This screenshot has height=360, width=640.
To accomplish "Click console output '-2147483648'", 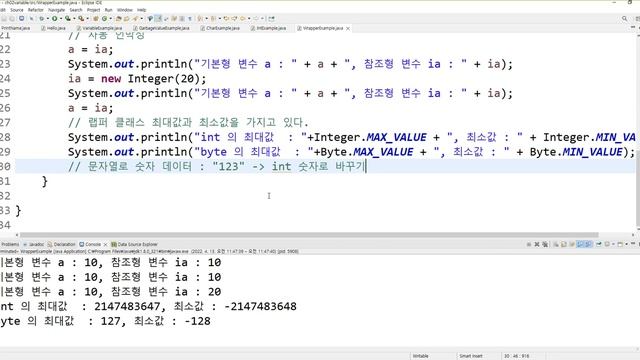I will [x=260, y=306].
